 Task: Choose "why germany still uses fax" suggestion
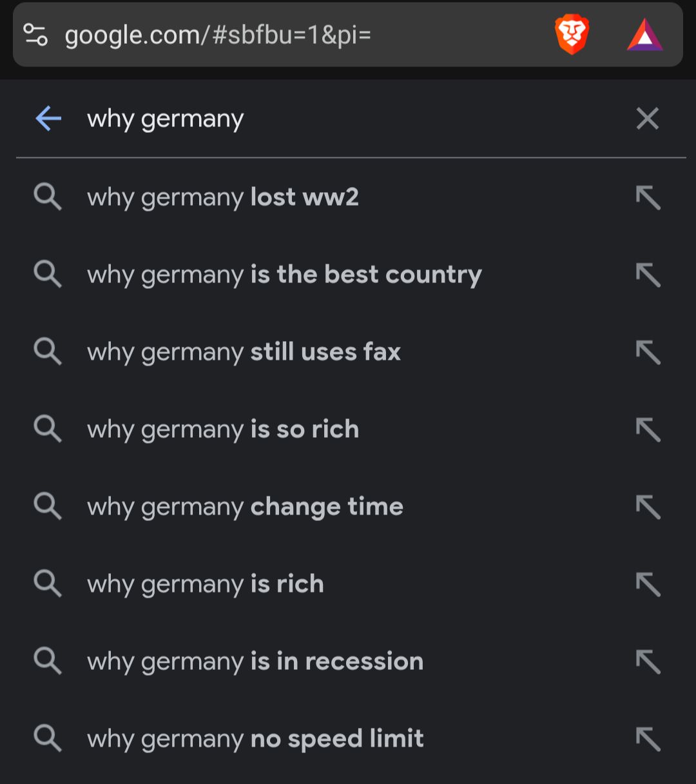[x=244, y=352]
